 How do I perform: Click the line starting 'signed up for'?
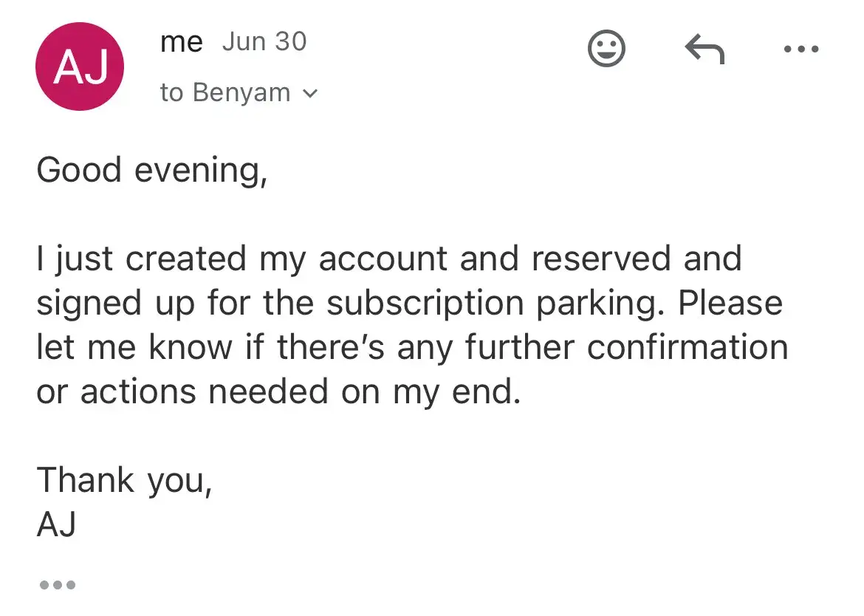coord(409,303)
